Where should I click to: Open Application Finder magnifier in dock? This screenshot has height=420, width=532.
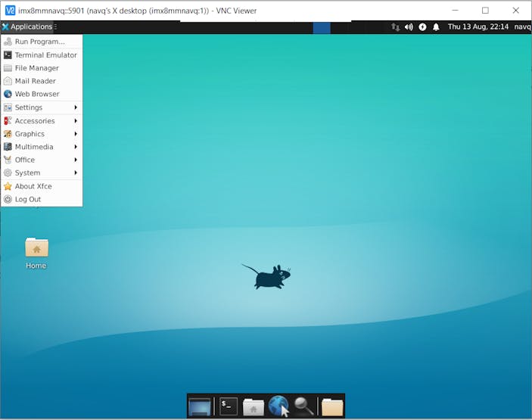303,406
